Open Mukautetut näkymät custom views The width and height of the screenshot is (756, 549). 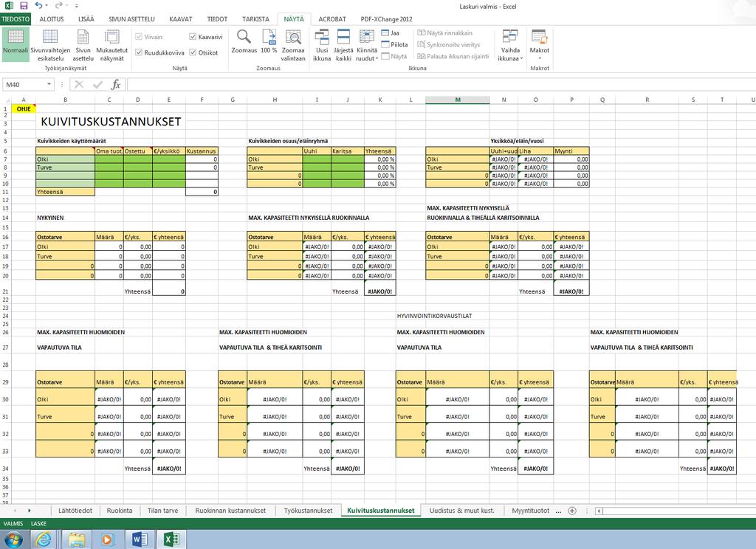(x=112, y=44)
